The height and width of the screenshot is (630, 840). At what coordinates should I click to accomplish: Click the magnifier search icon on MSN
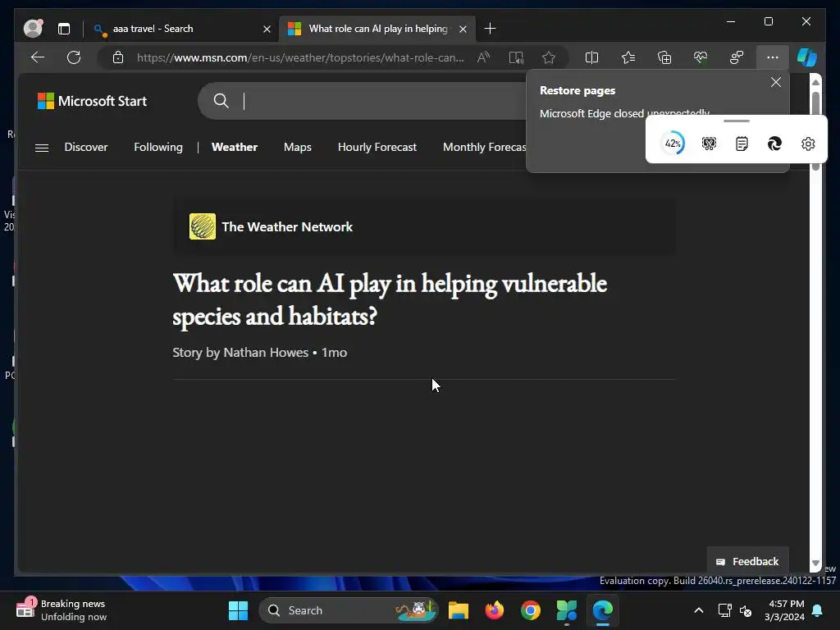221,101
